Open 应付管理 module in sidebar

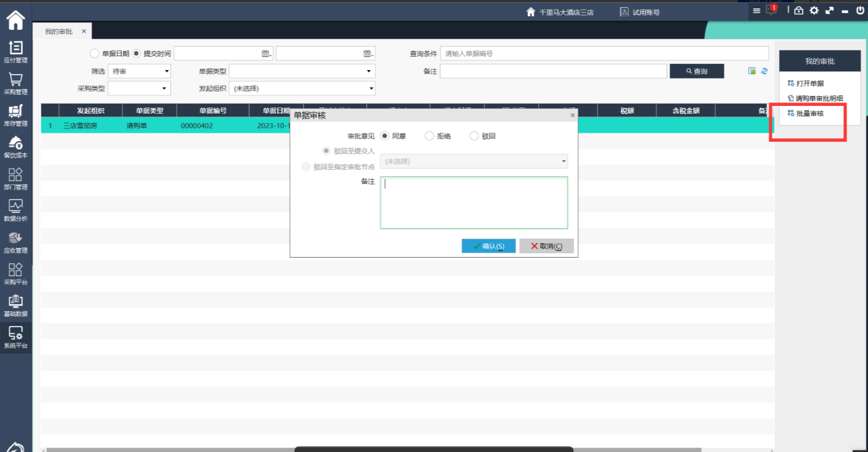16,52
